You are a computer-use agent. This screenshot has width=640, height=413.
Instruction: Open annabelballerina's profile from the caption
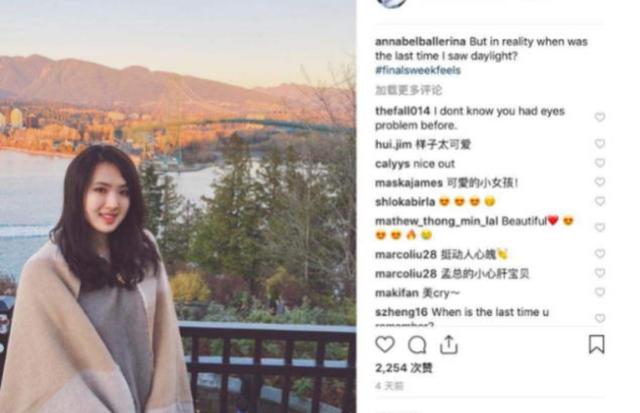tap(420, 42)
